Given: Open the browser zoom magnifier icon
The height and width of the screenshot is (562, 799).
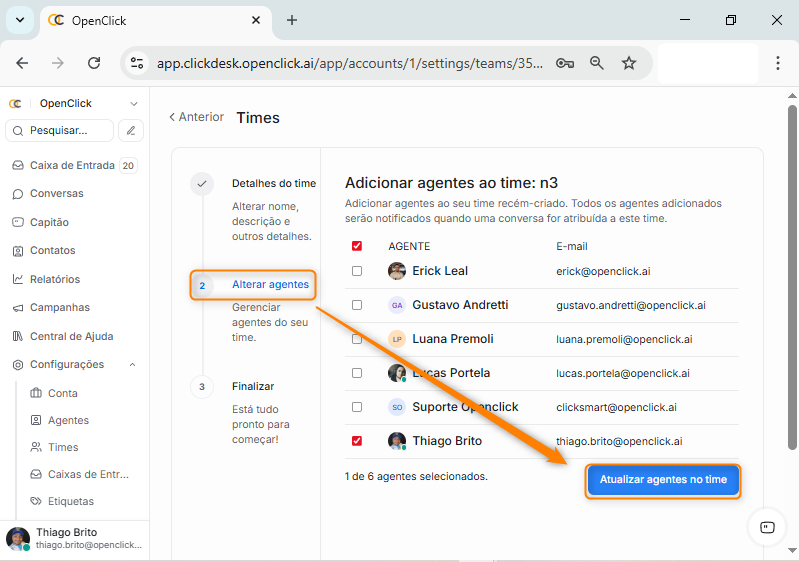Looking at the screenshot, I should tap(597, 63).
